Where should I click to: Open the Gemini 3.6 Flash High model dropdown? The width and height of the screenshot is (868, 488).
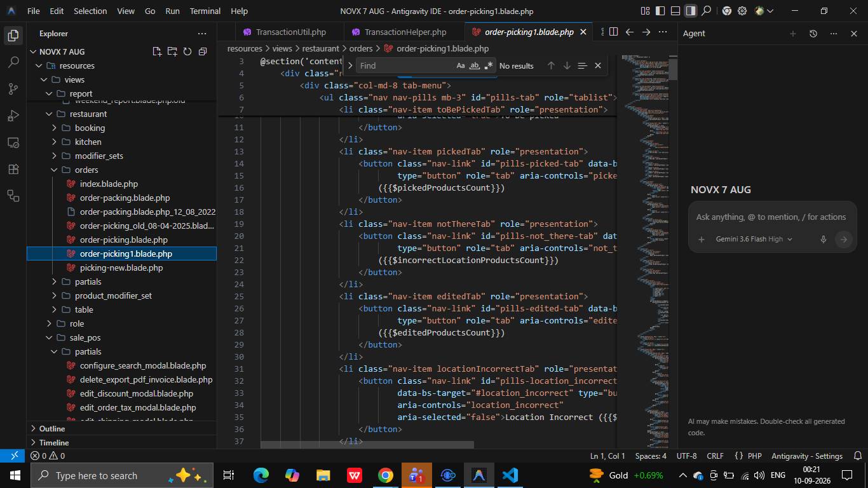[754, 239]
